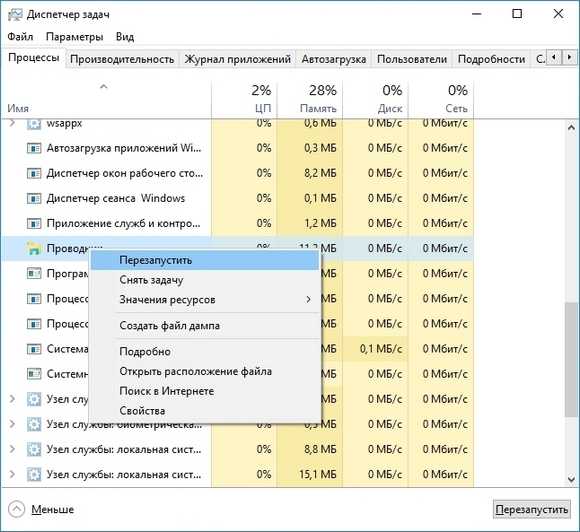Choose Свойства in the context menu
580x532 pixels.
click(x=205, y=411)
